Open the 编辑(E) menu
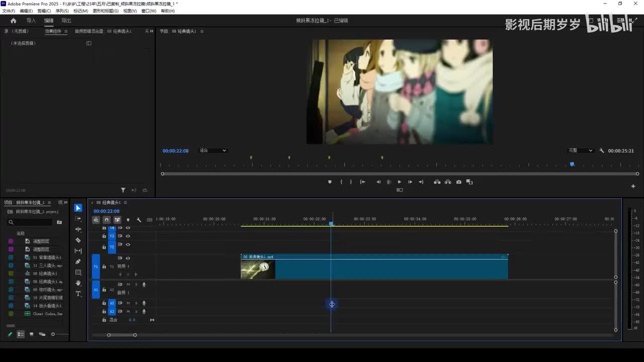The height and width of the screenshot is (362, 644). click(x=26, y=11)
